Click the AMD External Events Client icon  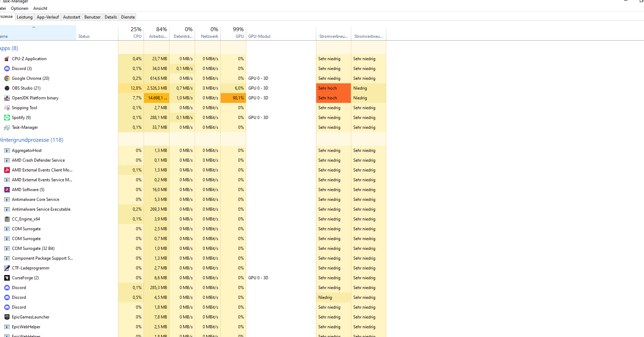click(x=7, y=170)
